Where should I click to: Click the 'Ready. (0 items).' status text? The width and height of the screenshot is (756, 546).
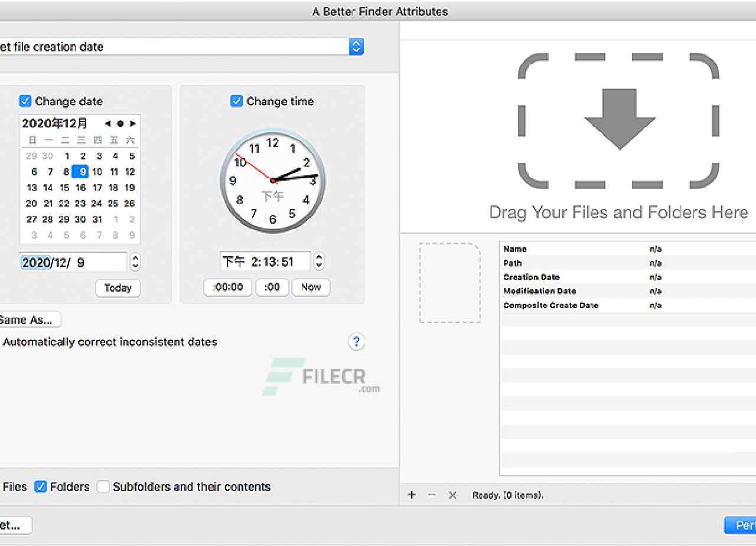coord(508,496)
